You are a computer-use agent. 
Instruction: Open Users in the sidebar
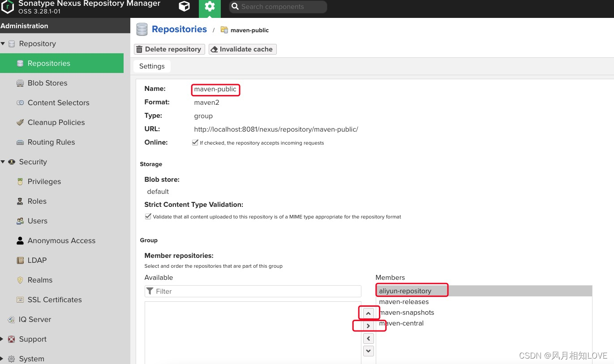pyautogui.click(x=62, y=221)
